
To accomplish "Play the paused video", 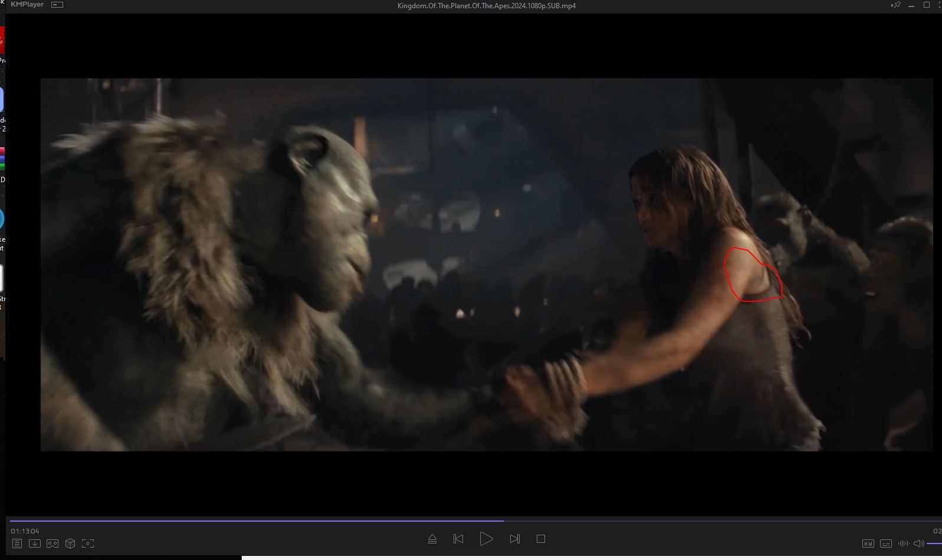I will (486, 539).
